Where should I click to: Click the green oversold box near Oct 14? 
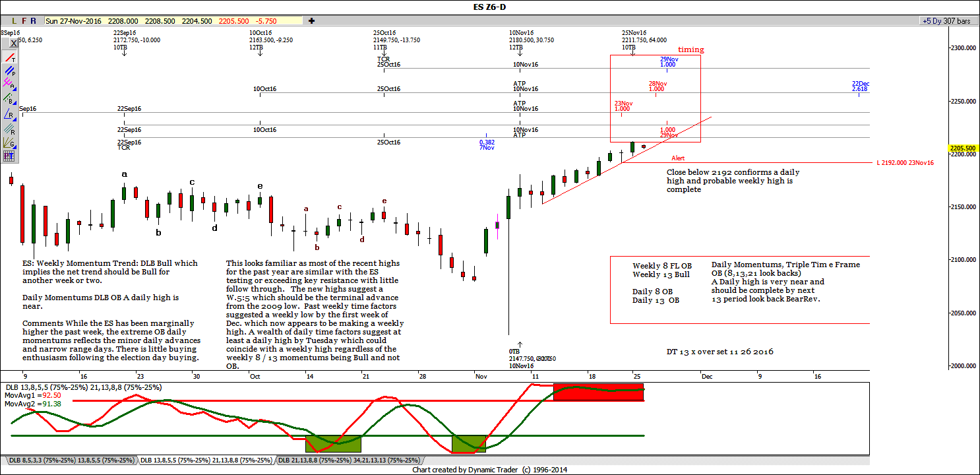[333, 443]
